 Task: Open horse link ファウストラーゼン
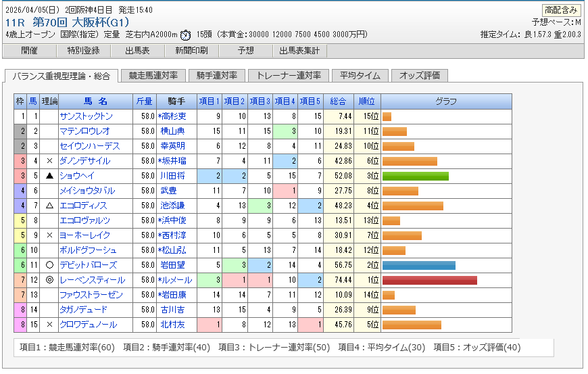click(x=91, y=295)
